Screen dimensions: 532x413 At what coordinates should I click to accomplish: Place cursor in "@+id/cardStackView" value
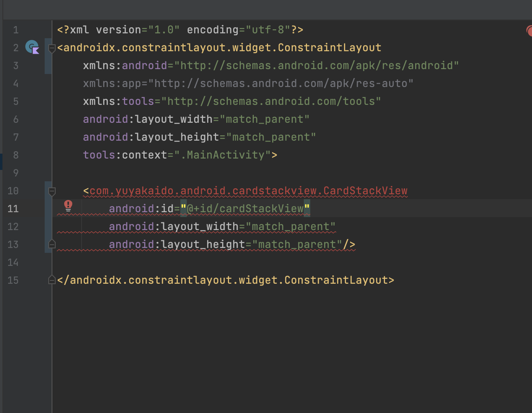245,209
